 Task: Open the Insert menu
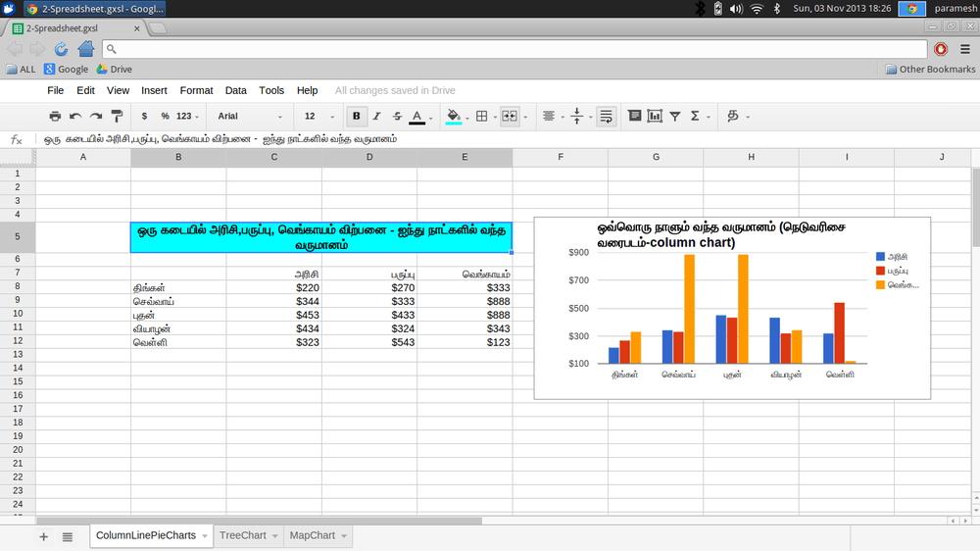[x=154, y=90]
